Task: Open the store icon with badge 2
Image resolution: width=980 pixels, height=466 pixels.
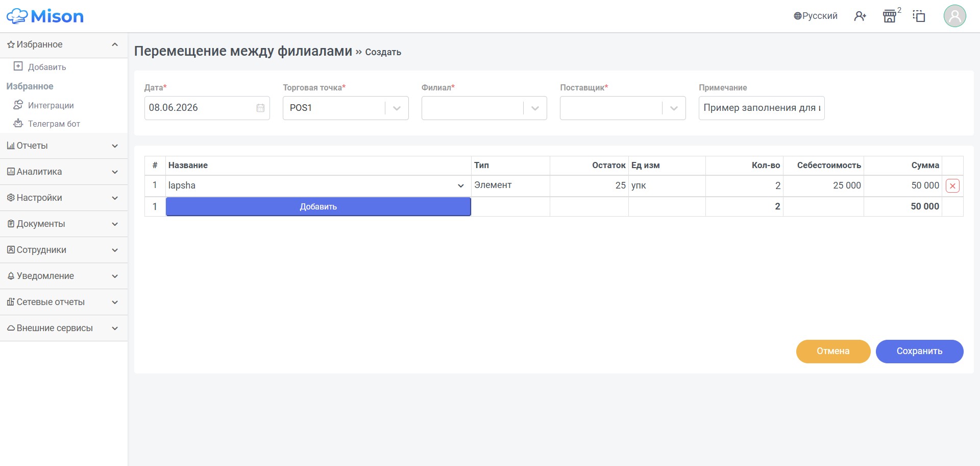Action: 890,16
